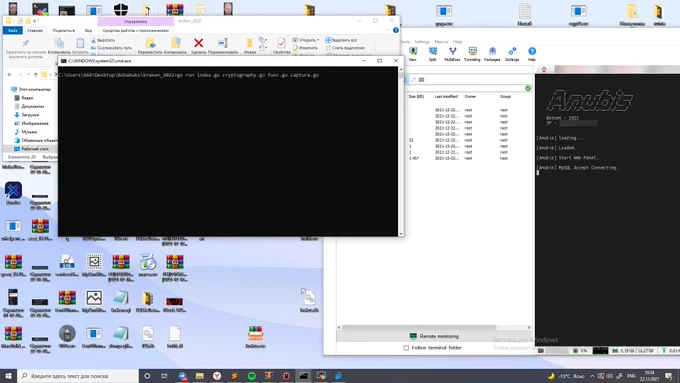The height and width of the screenshot is (383, 680).
Task: Click Копировать в folder icon in Explorer ribbon
Action: pos(176,43)
